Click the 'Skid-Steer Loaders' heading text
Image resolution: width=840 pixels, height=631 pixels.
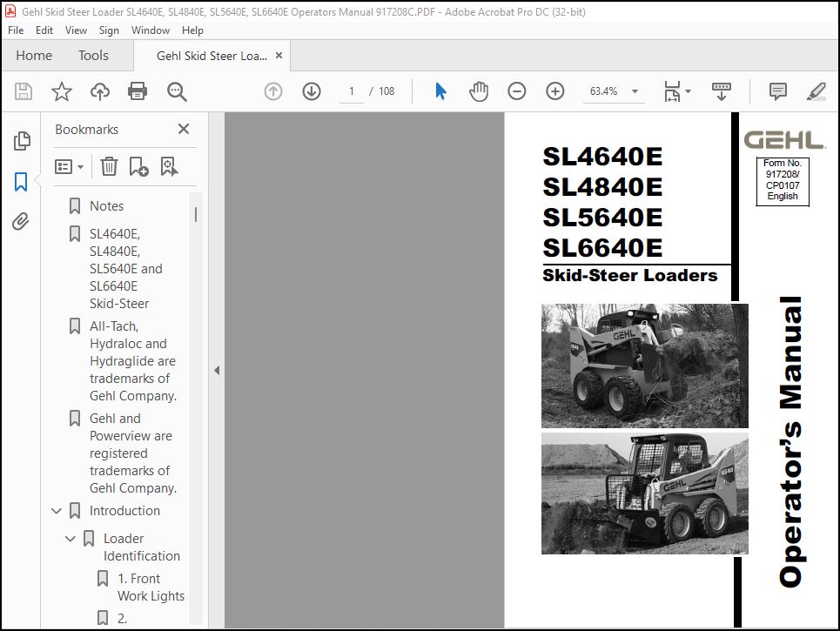coord(630,275)
